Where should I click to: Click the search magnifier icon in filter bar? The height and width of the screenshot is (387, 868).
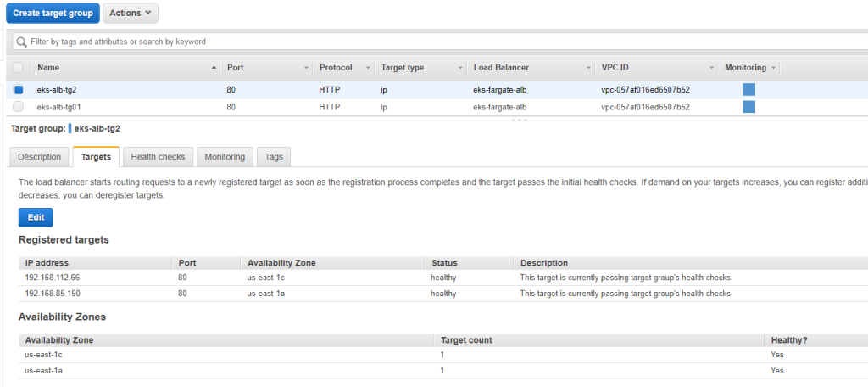click(x=21, y=42)
